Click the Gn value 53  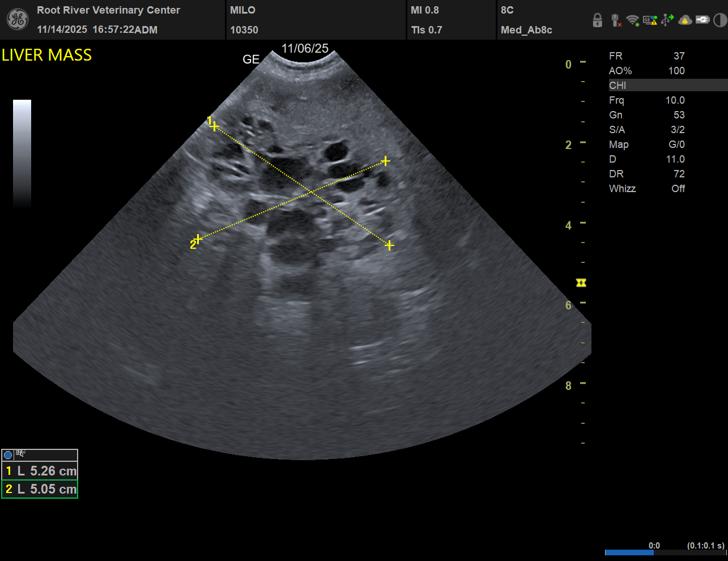point(679,115)
